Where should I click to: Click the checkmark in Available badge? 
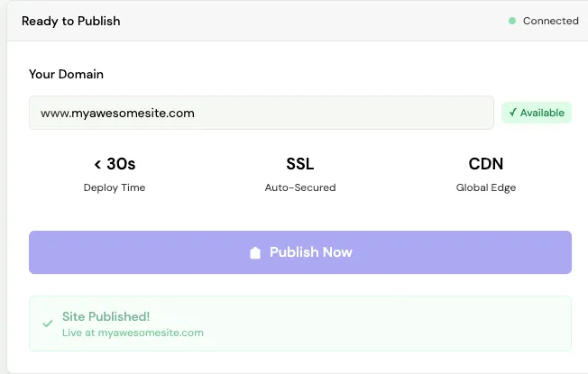tap(512, 113)
